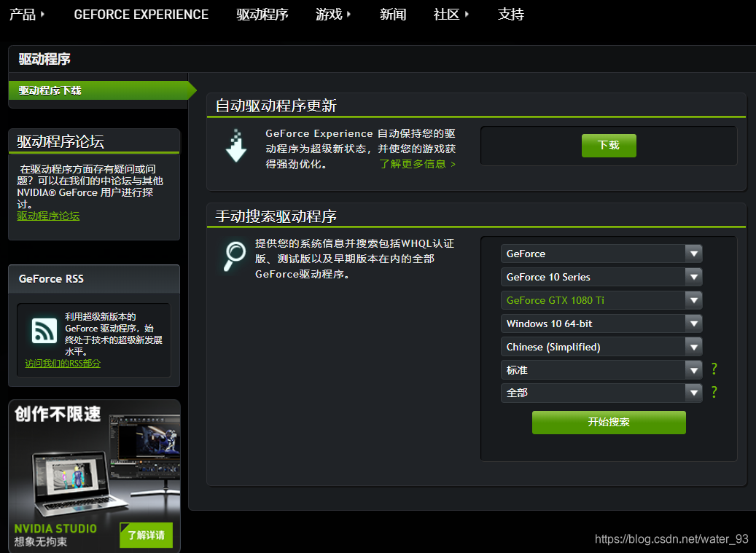Open the 访问我们的RSS部分 link
This screenshot has height=553, width=756.
63,364
